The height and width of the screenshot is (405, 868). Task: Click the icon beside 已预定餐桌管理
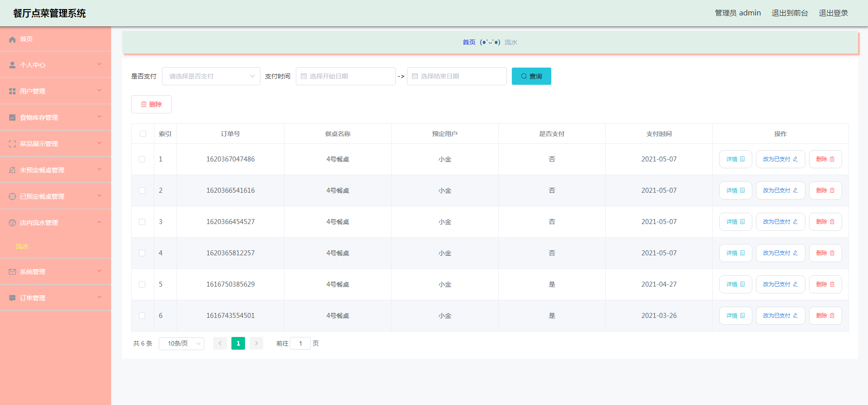pos(12,196)
